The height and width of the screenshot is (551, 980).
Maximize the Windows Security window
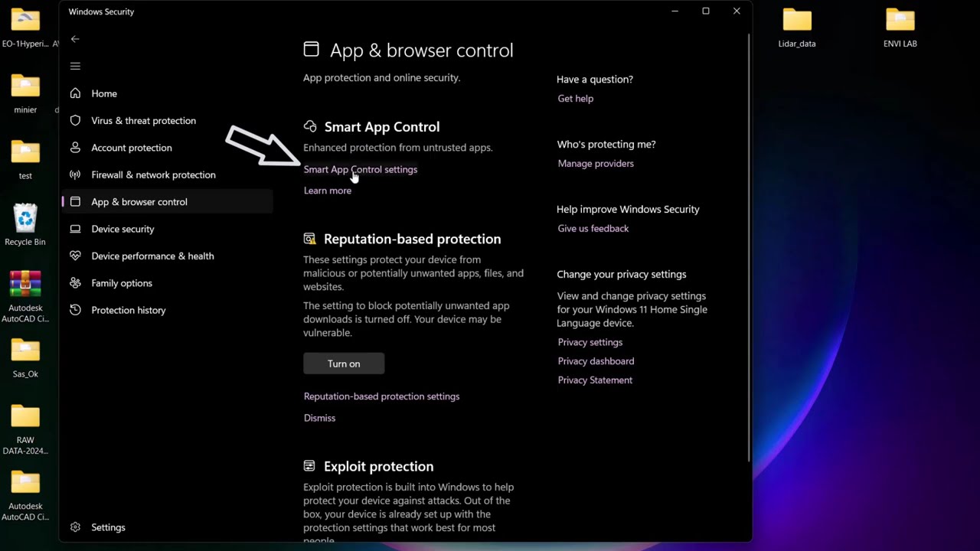point(706,11)
